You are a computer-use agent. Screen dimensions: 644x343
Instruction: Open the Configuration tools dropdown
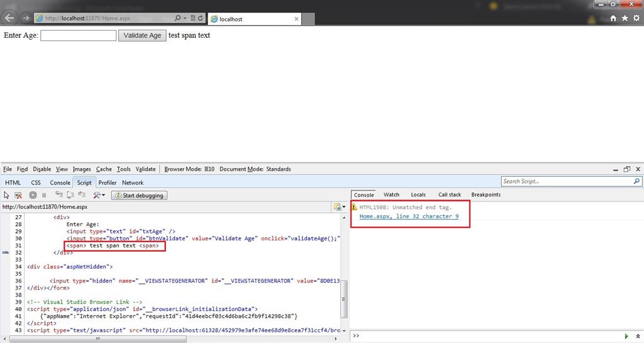tap(99, 195)
